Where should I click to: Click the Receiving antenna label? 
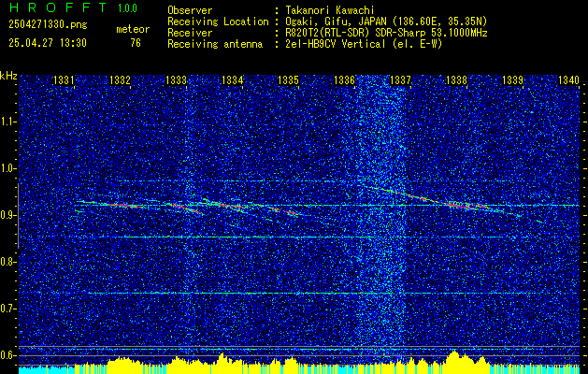click(x=215, y=44)
